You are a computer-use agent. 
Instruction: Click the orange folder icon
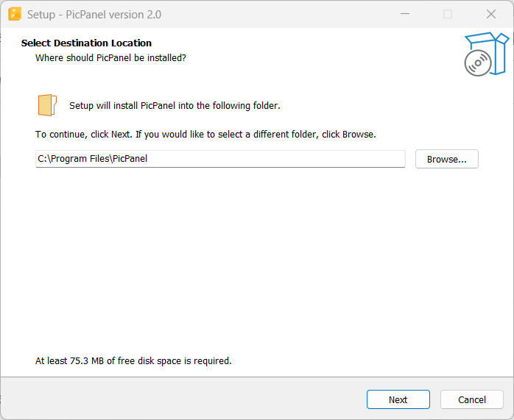click(48, 105)
